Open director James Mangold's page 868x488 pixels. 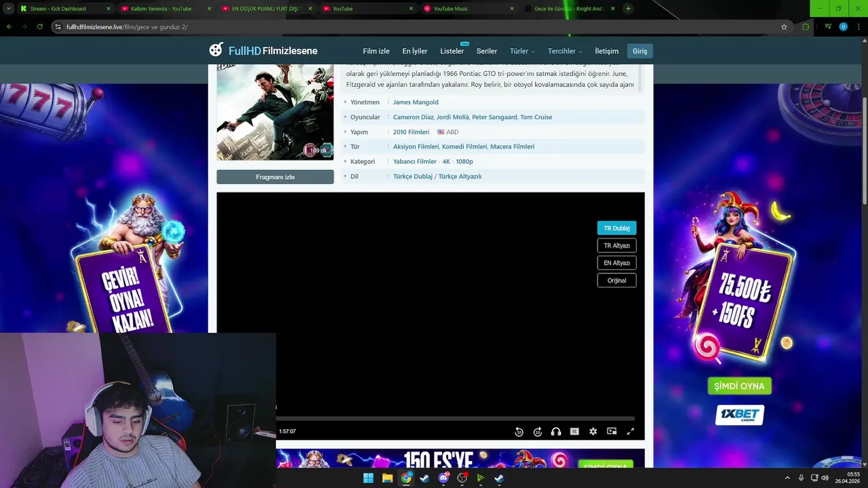(x=416, y=102)
